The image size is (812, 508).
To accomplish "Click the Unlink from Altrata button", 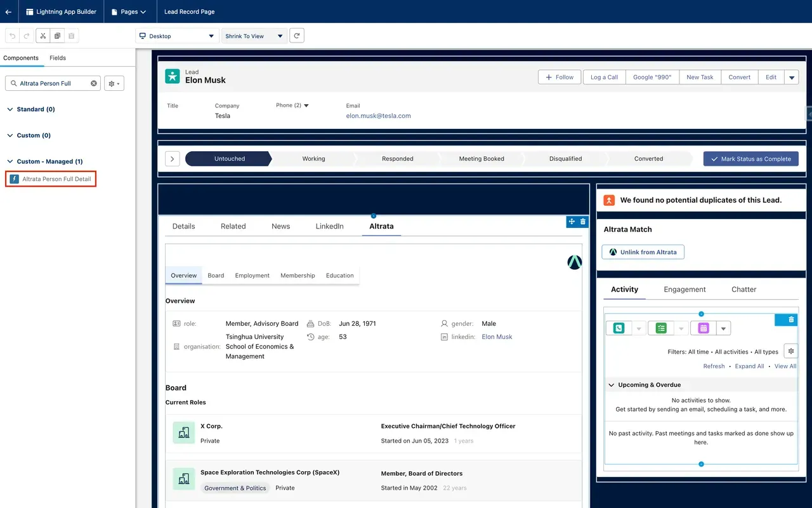I will tap(643, 252).
